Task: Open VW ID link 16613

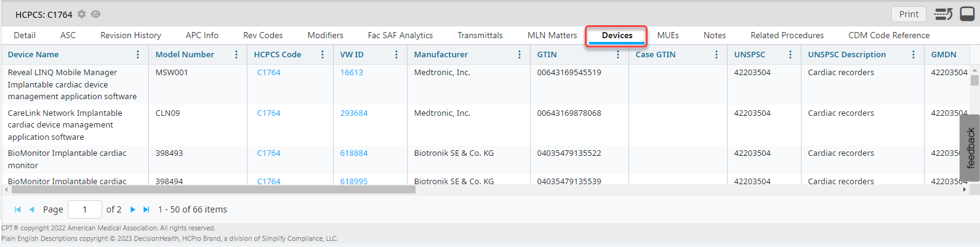Action: 351,73
